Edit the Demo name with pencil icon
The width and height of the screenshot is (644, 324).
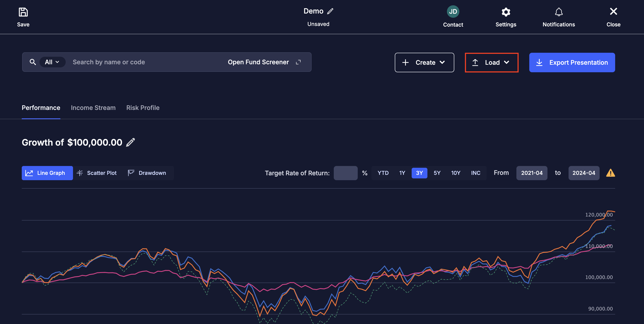(x=330, y=11)
